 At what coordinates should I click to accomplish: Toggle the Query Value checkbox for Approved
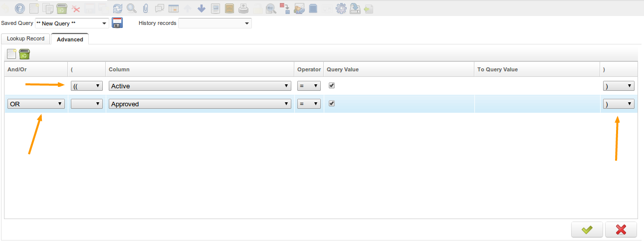pos(332,104)
